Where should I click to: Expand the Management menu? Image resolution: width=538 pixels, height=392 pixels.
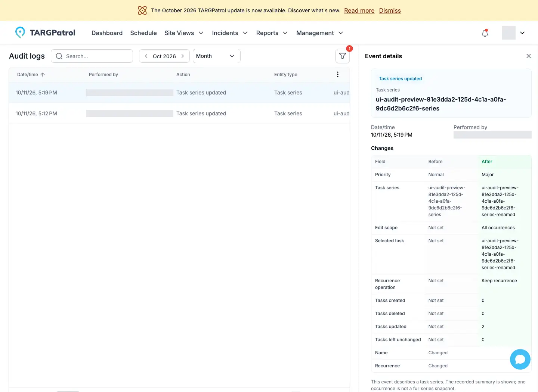tap(319, 33)
